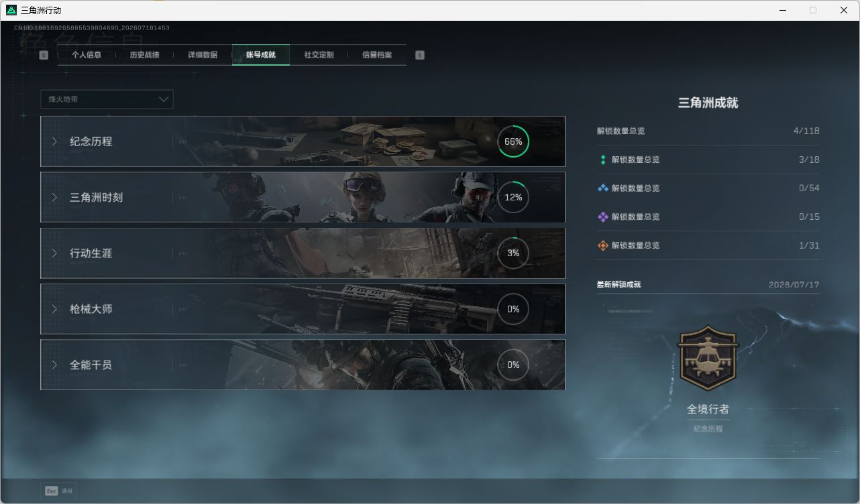Open the 社交定制 tab
The width and height of the screenshot is (860, 504).
(319, 55)
